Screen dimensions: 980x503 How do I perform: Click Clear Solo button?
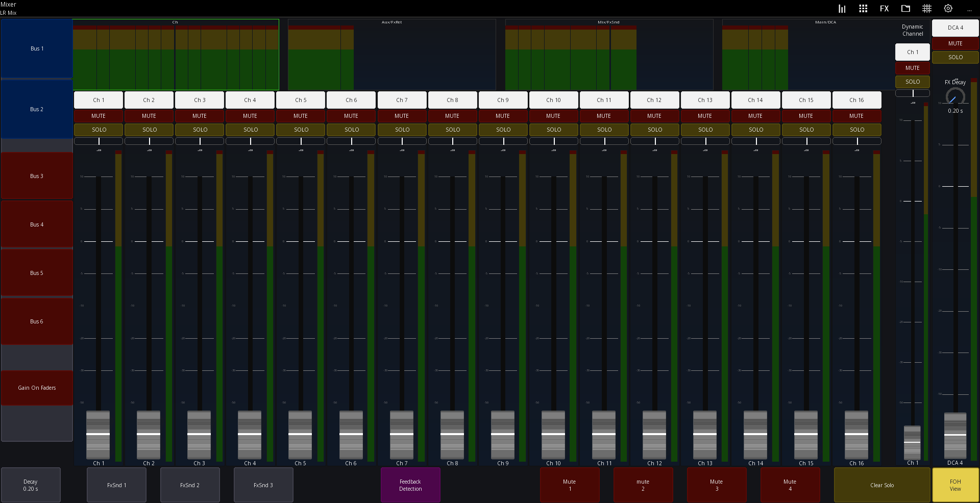(882, 485)
